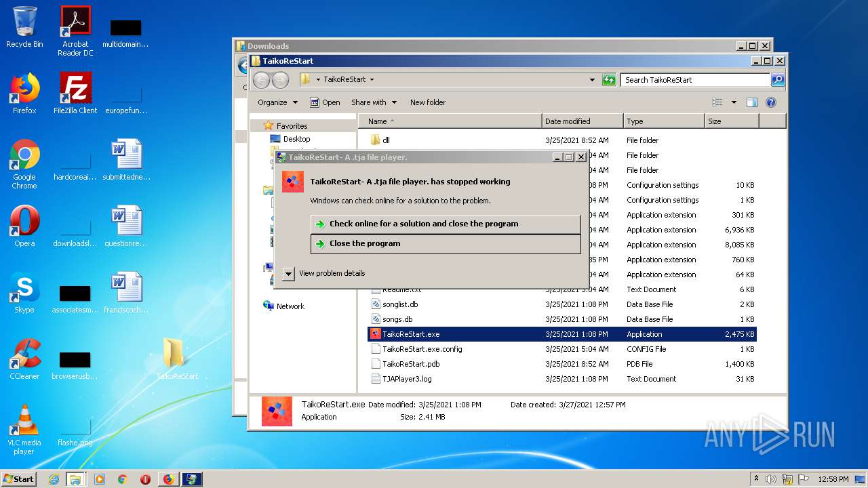Launch Opera browser desktop icon
The width and height of the screenshot is (868, 488).
point(24,226)
